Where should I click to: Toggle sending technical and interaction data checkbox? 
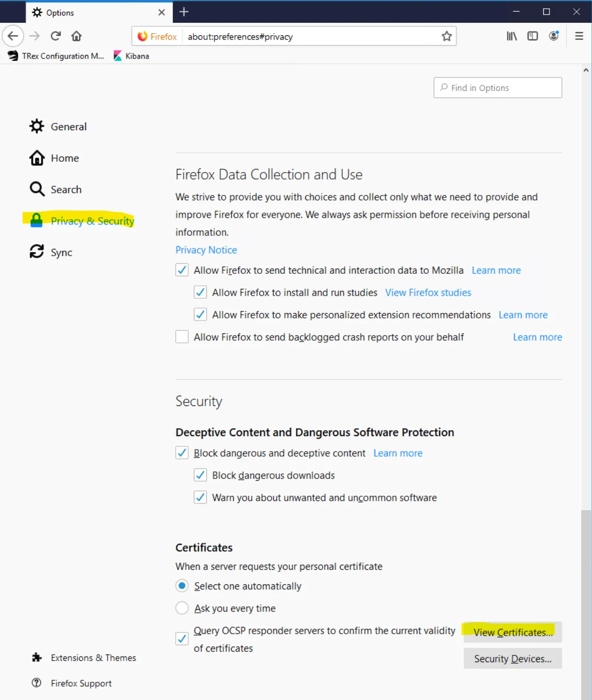[182, 270]
